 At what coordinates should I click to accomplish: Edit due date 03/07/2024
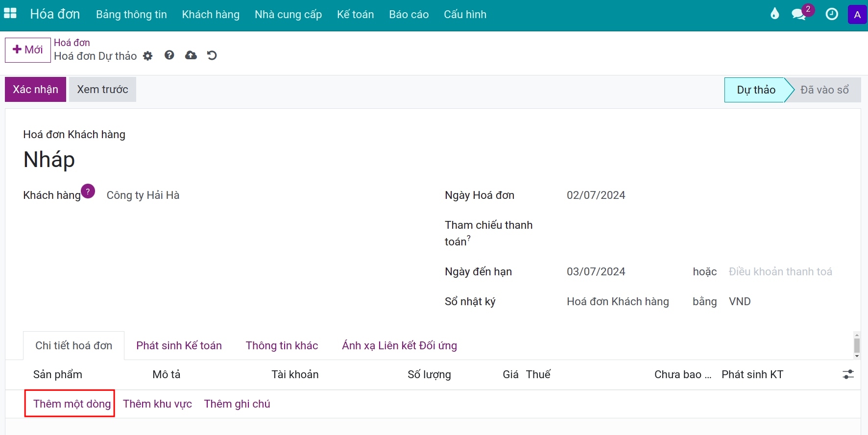pyautogui.click(x=596, y=272)
